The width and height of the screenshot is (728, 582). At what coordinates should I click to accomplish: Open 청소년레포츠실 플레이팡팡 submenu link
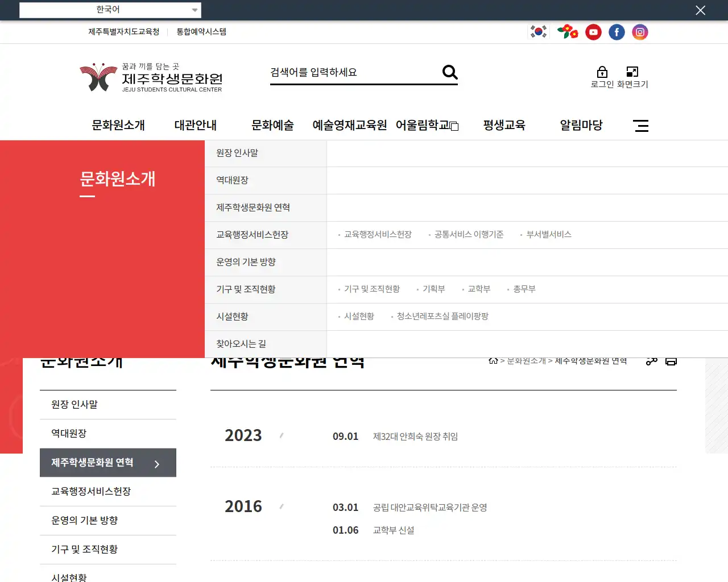pyautogui.click(x=442, y=317)
